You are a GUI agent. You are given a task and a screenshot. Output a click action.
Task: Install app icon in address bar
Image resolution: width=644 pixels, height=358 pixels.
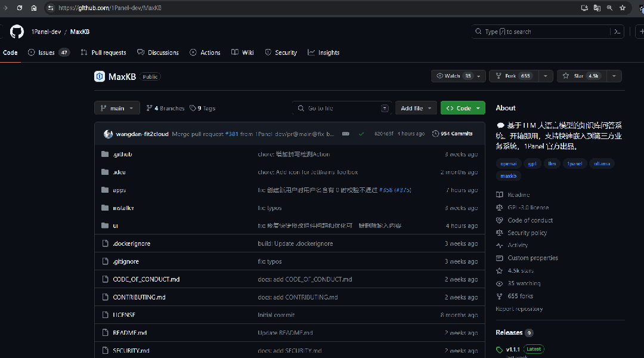[584, 8]
